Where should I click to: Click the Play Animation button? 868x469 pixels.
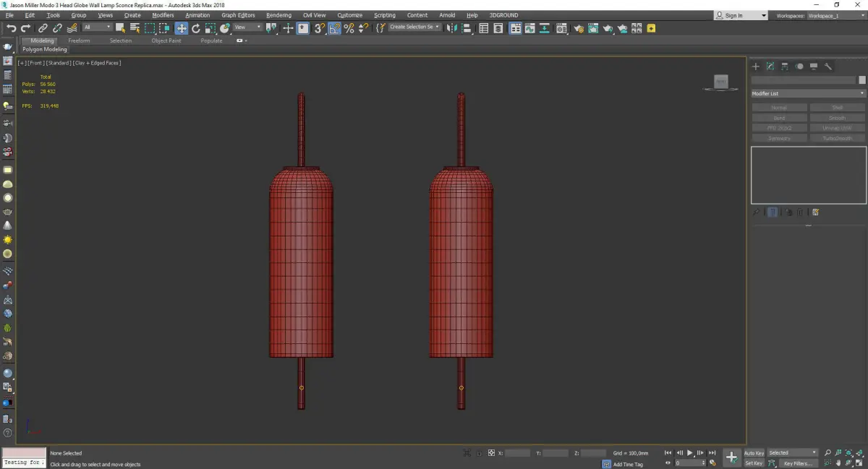pos(689,452)
